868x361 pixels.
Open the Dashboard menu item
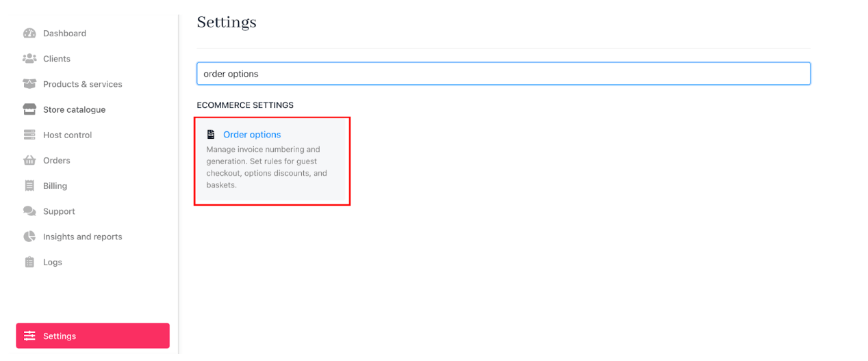pyautogui.click(x=64, y=34)
